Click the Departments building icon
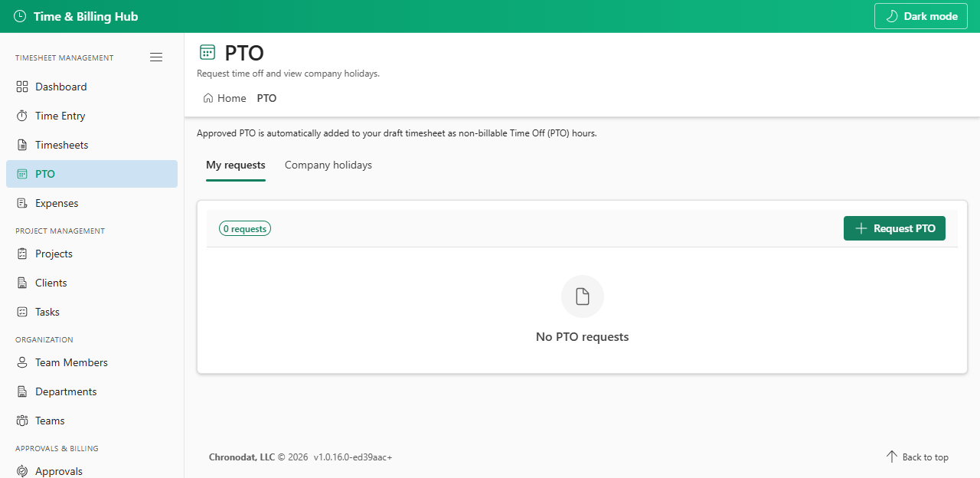This screenshot has height=478, width=980. [x=22, y=391]
